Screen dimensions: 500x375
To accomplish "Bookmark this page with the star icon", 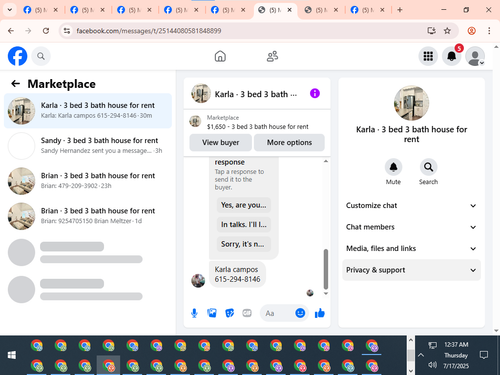I will pos(447,31).
